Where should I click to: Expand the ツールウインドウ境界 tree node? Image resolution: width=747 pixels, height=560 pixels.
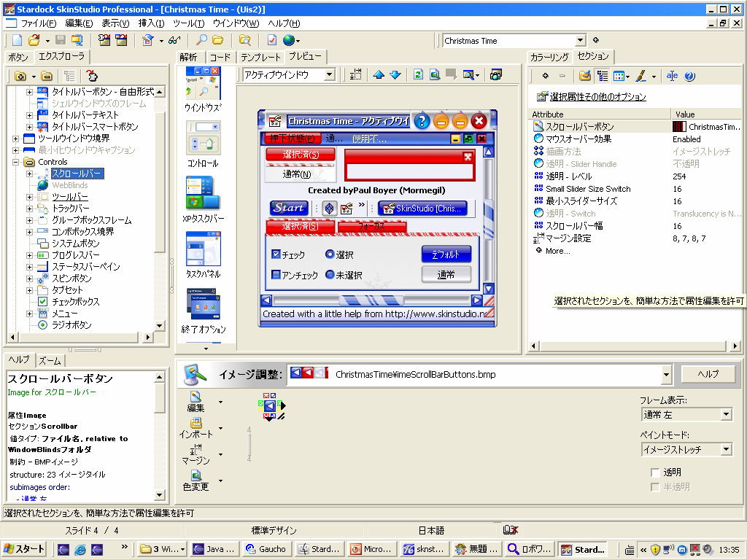[16, 139]
